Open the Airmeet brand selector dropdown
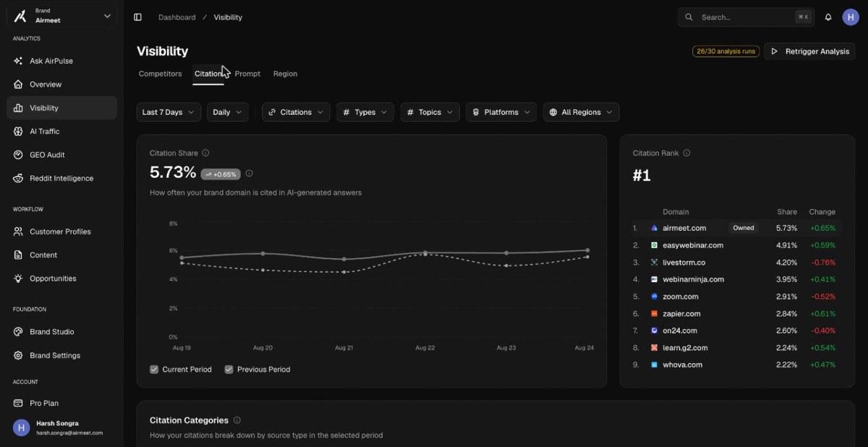Screen dimensions: 868x447 tap(61, 16)
